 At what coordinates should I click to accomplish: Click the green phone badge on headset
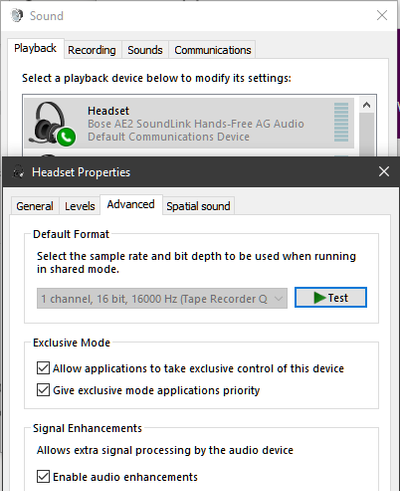[66, 137]
